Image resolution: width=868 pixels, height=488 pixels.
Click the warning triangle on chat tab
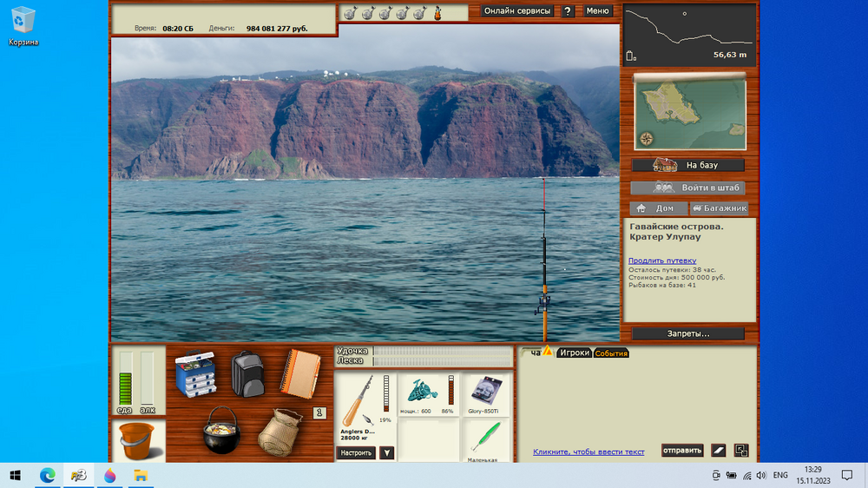click(x=548, y=350)
